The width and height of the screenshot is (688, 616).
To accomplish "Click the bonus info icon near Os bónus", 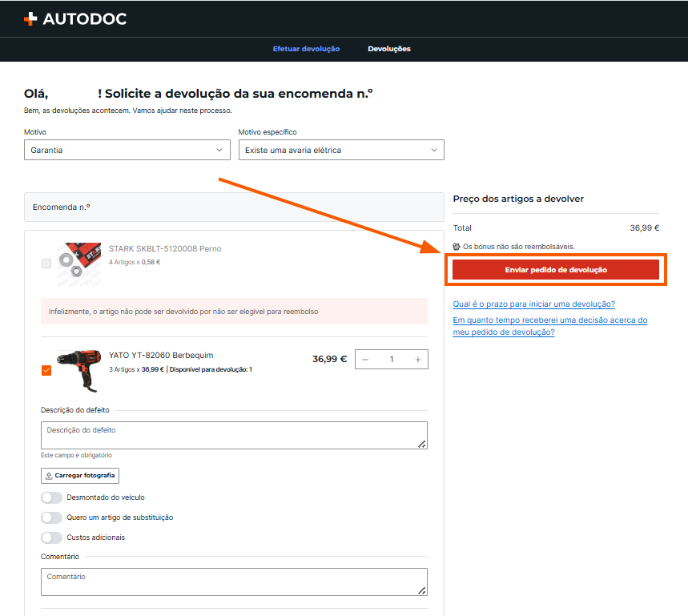I will pos(457,247).
